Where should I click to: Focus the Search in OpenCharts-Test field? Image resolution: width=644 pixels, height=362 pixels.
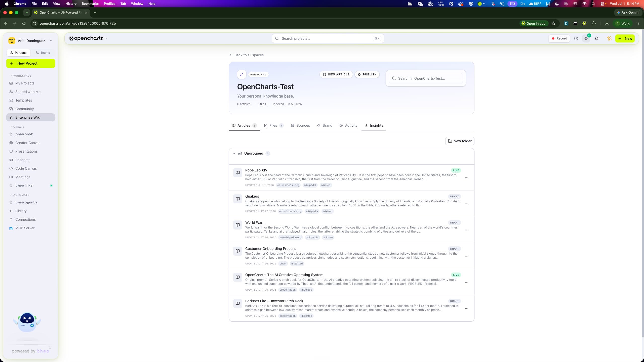pos(426,78)
